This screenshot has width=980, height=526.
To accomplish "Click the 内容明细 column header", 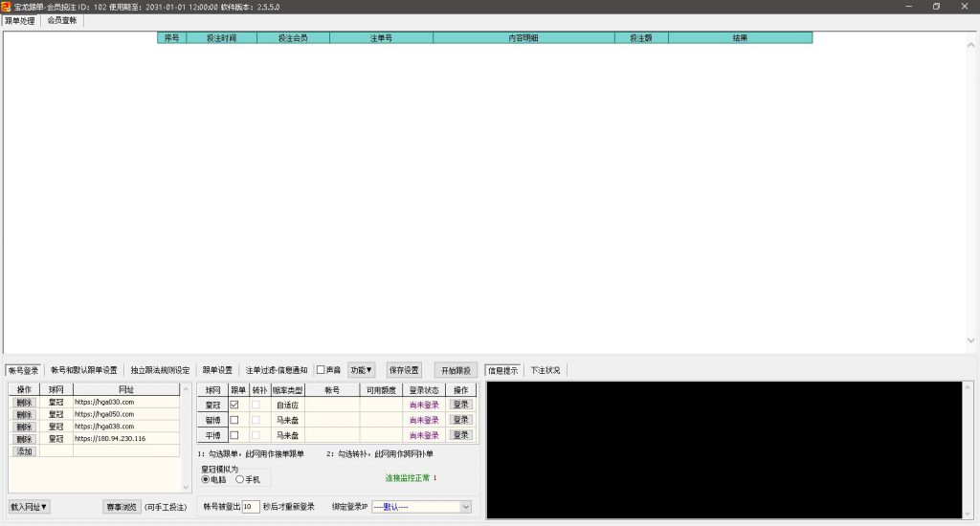I will [523, 38].
